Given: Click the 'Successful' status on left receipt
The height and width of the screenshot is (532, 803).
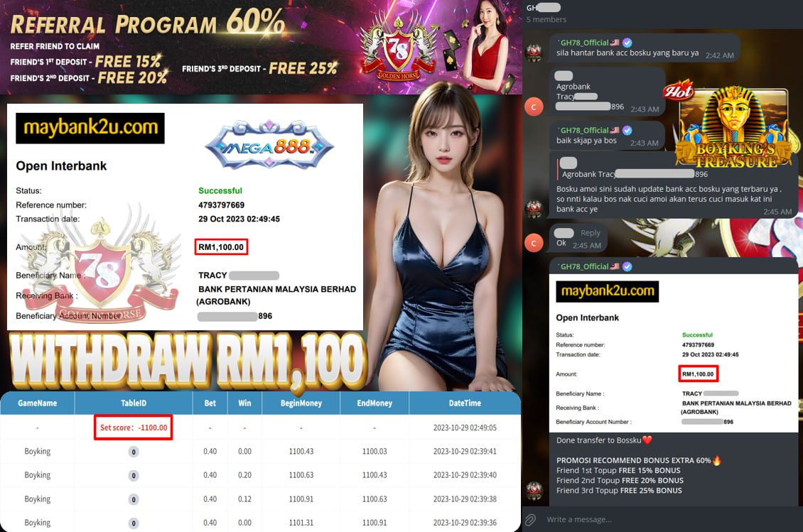Looking at the screenshot, I should click(x=220, y=190).
